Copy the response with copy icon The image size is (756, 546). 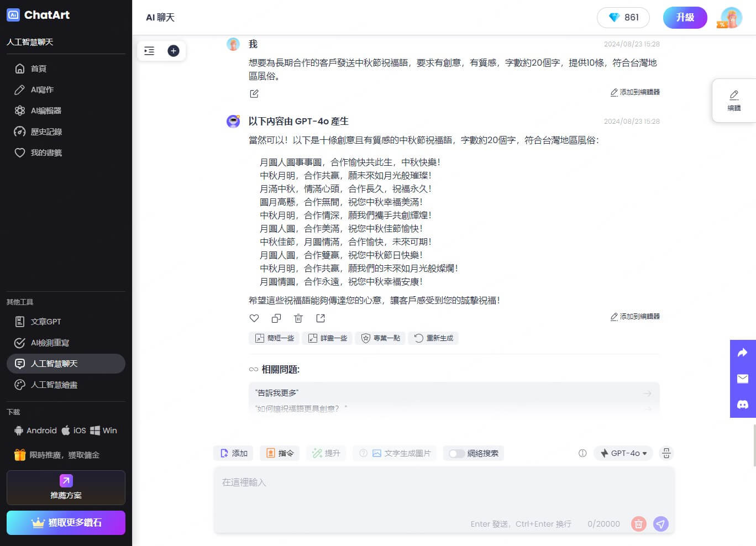(276, 318)
